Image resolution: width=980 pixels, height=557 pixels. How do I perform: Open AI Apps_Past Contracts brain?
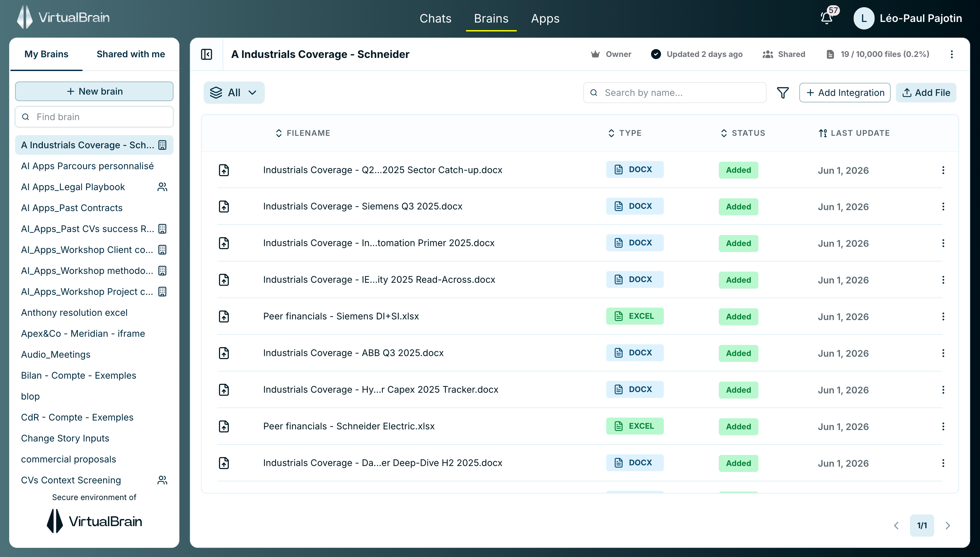tap(94, 208)
